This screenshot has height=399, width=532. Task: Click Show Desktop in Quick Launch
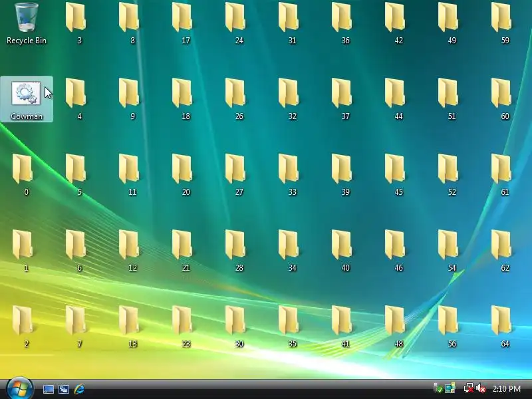pos(48,389)
